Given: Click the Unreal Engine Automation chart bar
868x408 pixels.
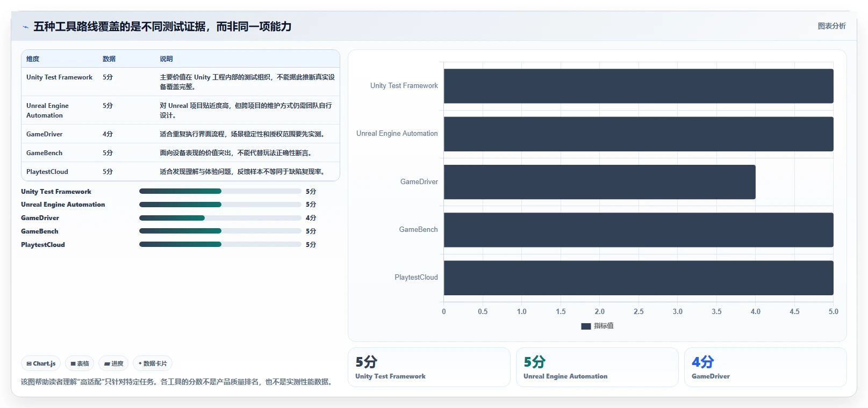Looking at the screenshot, I should tap(639, 134).
